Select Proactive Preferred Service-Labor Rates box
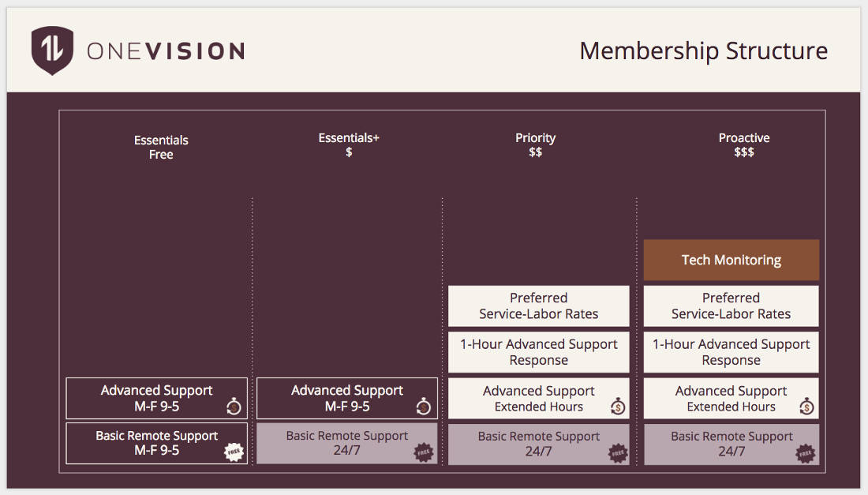 click(731, 306)
